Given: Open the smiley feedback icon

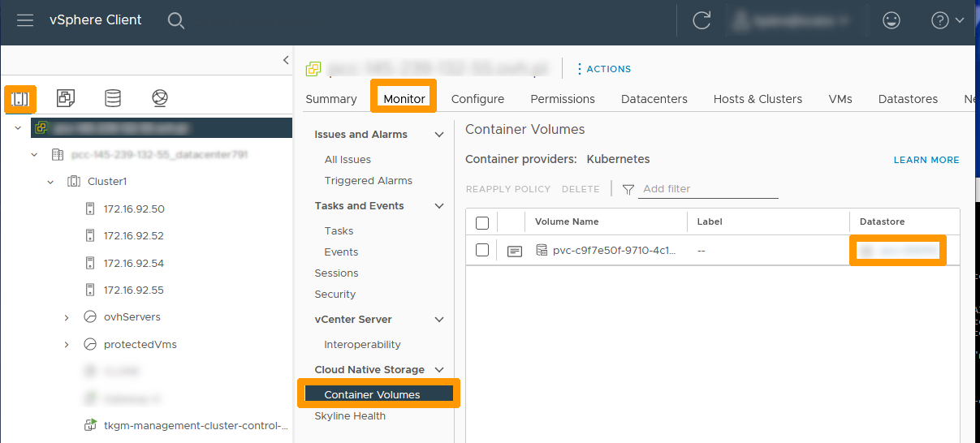Looking at the screenshot, I should point(891,20).
